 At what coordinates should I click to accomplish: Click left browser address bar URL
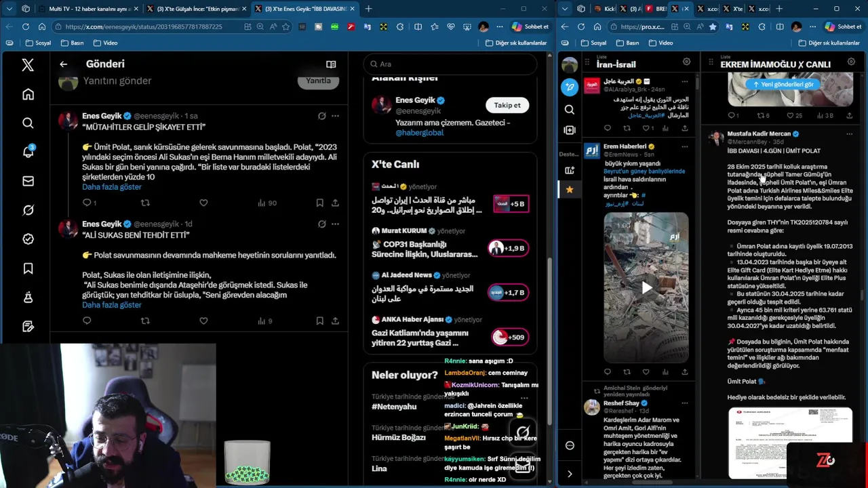pos(144,26)
